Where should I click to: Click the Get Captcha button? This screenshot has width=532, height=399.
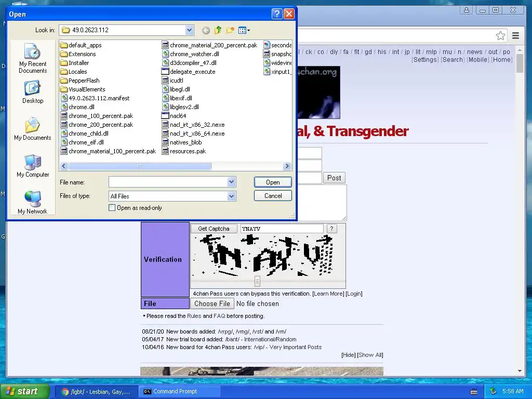[214, 229]
